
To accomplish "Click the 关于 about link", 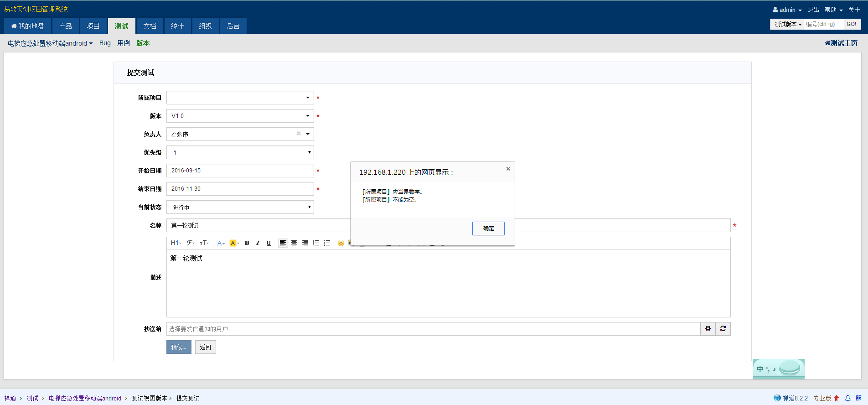I will click(854, 10).
